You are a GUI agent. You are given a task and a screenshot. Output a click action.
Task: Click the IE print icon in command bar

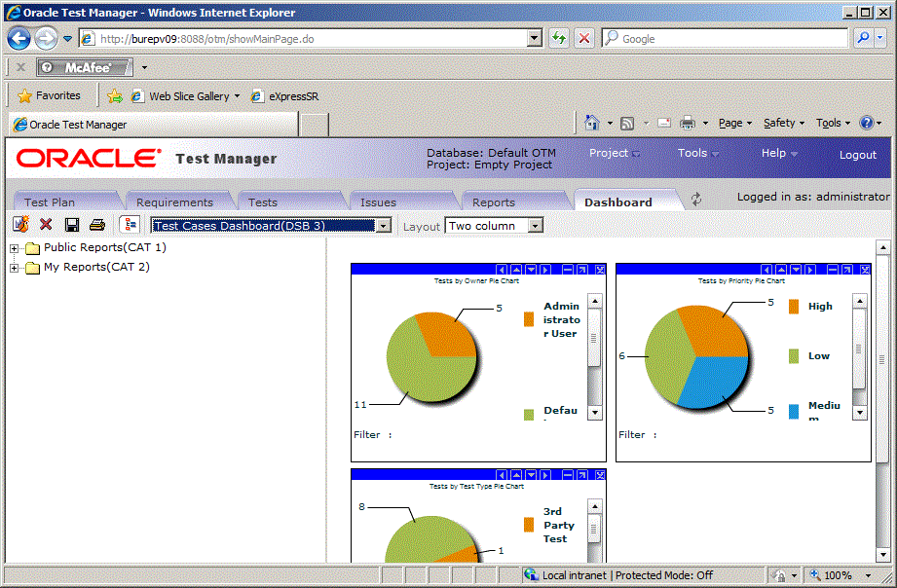pyautogui.click(x=687, y=123)
